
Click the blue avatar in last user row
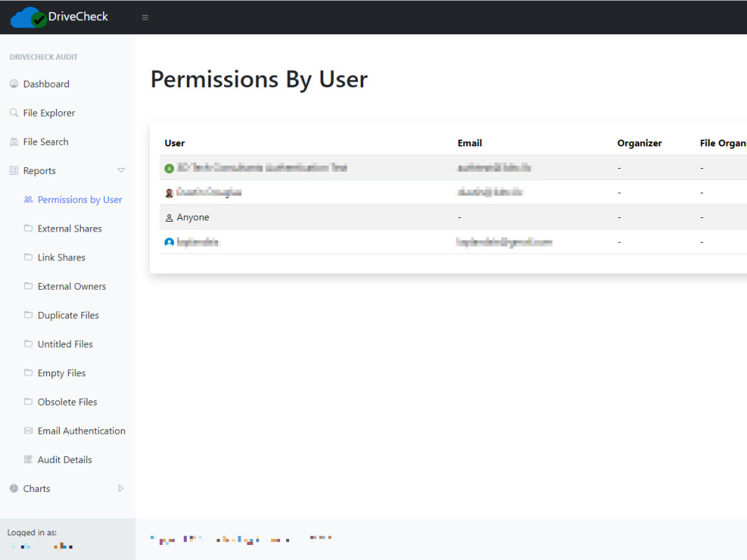point(169,243)
